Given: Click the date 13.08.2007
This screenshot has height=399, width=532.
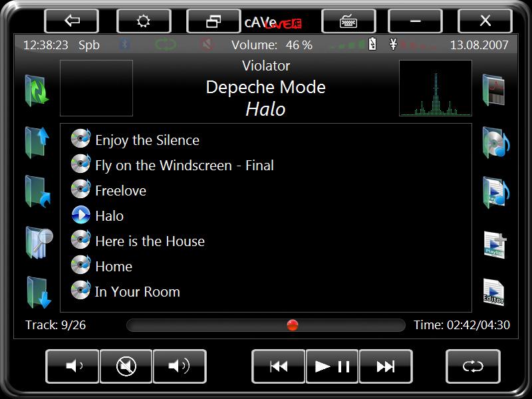Looking at the screenshot, I should pyautogui.click(x=479, y=45).
